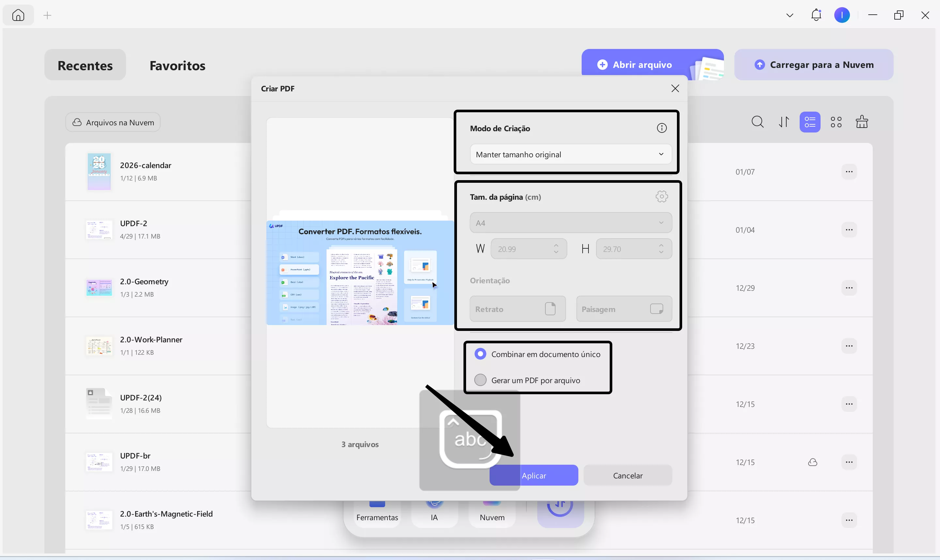Select the Combinar em documento único option
The width and height of the screenshot is (940, 560).
(x=480, y=353)
